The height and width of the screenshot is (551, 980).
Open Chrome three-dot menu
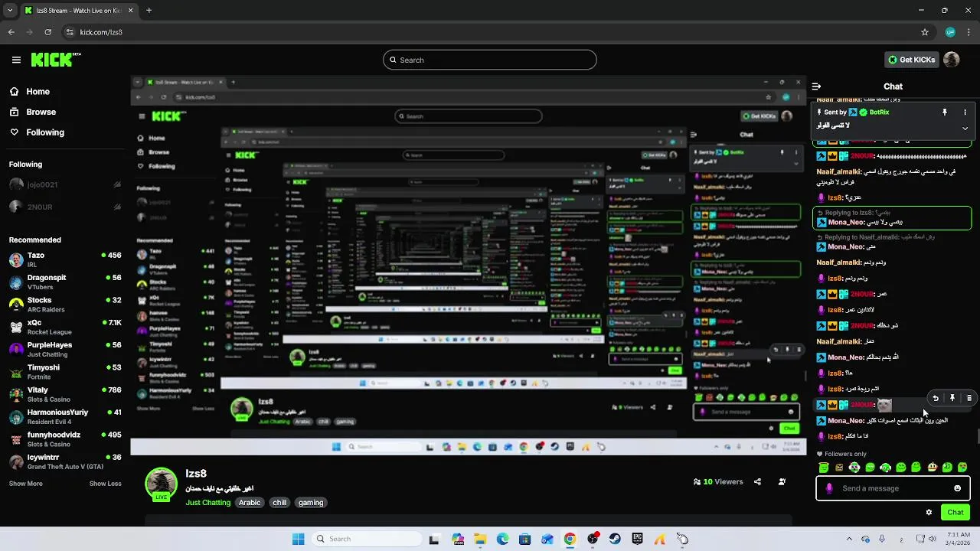click(969, 32)
